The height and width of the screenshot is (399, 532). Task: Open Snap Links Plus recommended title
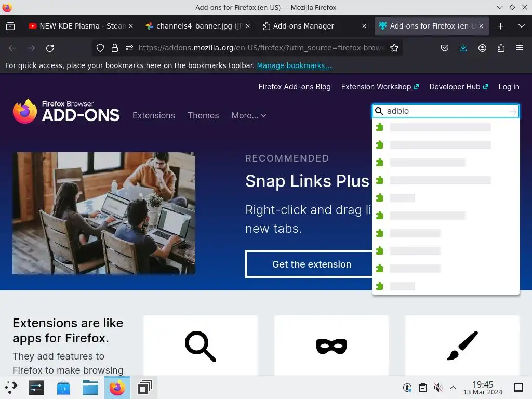[308, 181]
